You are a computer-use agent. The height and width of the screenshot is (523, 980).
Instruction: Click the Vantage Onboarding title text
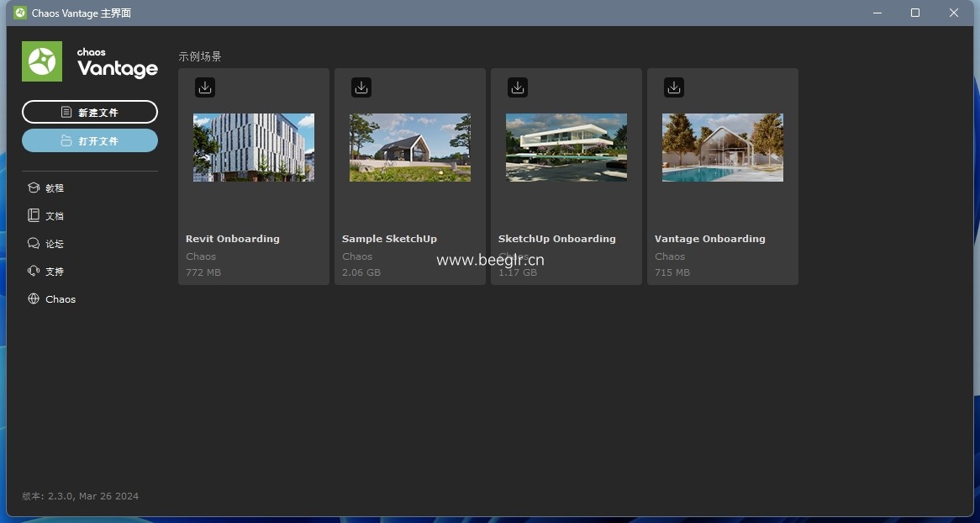pos(710,238)
